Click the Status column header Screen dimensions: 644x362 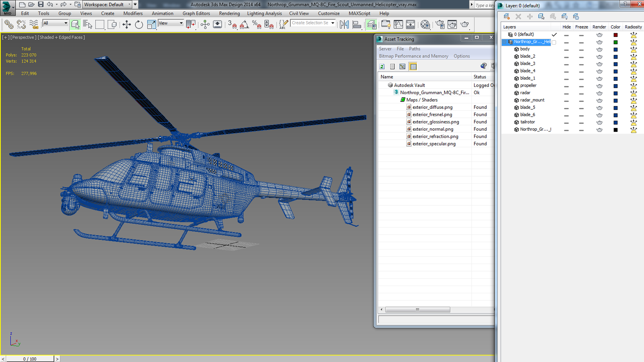tap(480, 77)
